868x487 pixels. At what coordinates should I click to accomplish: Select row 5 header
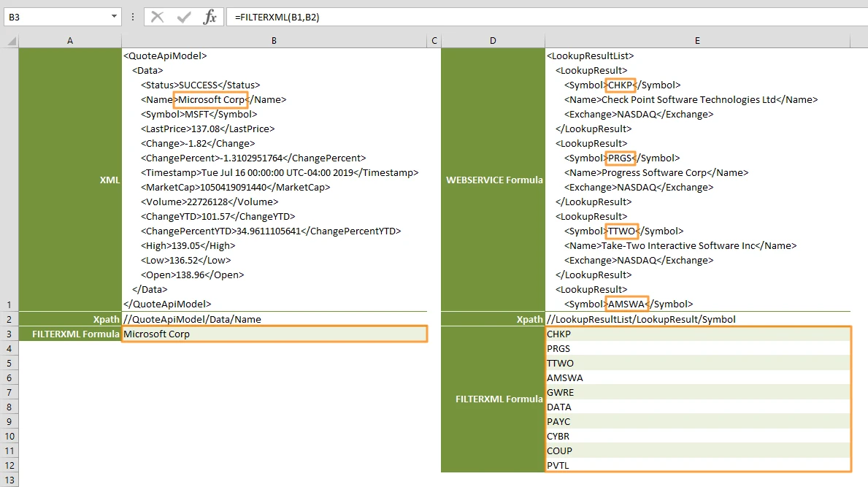point(9,363)
